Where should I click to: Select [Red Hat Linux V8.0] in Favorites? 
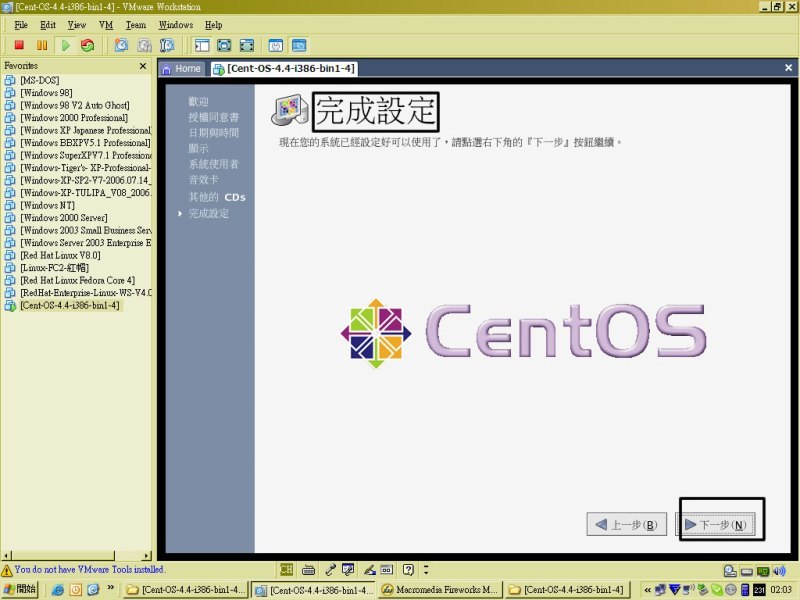tap(60, 255)
